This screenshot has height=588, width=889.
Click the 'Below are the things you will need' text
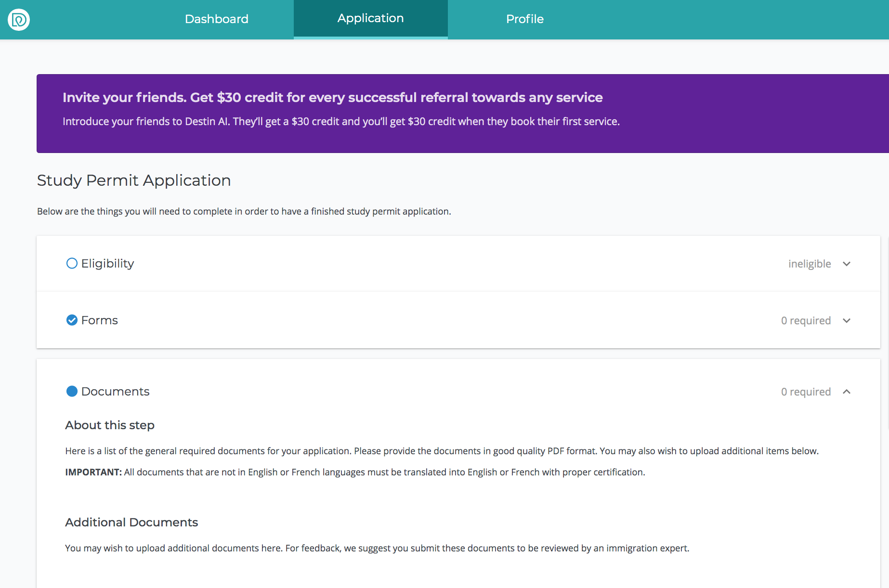(x=244, y=211)
